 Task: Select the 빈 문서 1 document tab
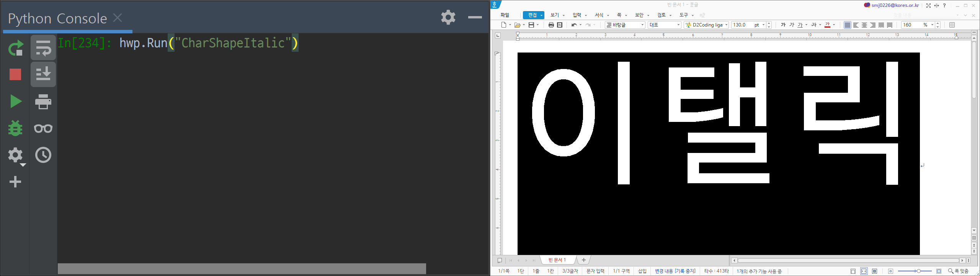point(557,260)
